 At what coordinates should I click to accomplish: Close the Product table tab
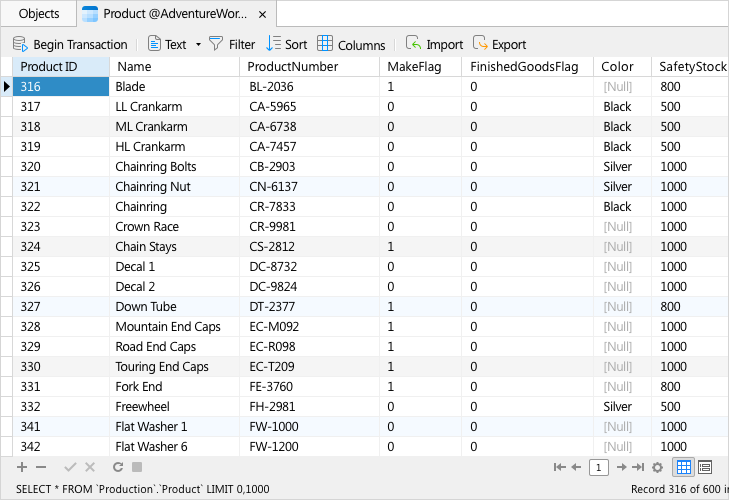coord(262,14)
